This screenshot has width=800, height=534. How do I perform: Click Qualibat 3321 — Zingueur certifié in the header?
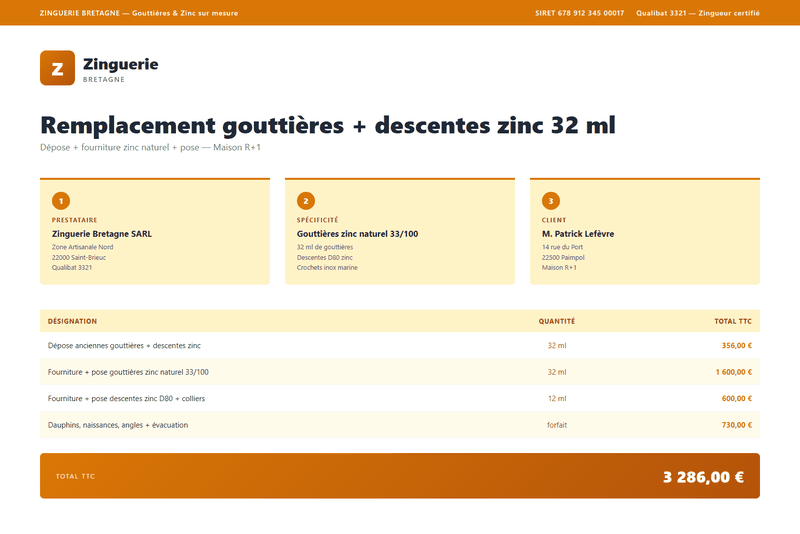[x=697, y=13]
